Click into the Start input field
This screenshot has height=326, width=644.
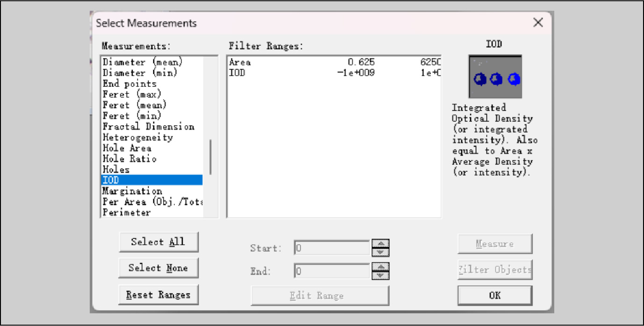click(332, 248)
